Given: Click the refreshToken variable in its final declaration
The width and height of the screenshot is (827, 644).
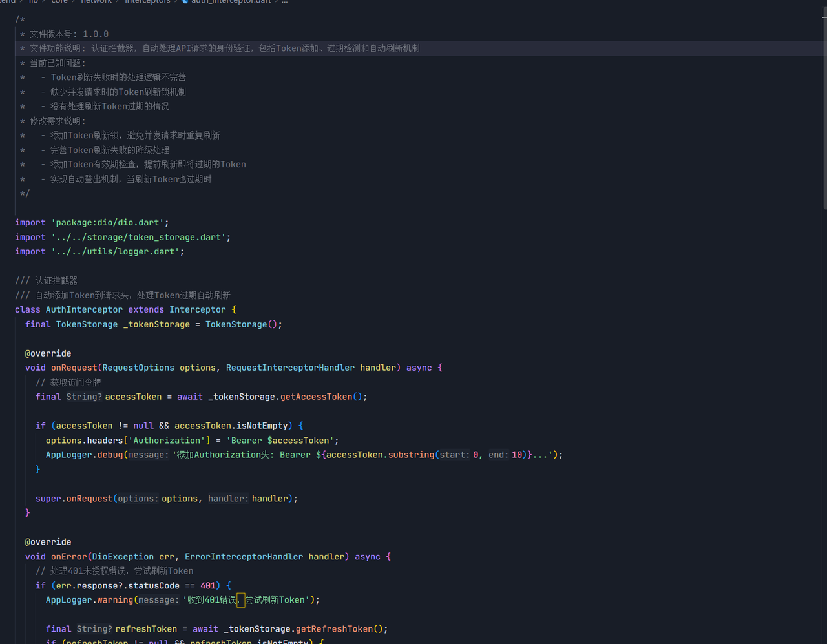Looking at the screenshot, I should [146, 629].
